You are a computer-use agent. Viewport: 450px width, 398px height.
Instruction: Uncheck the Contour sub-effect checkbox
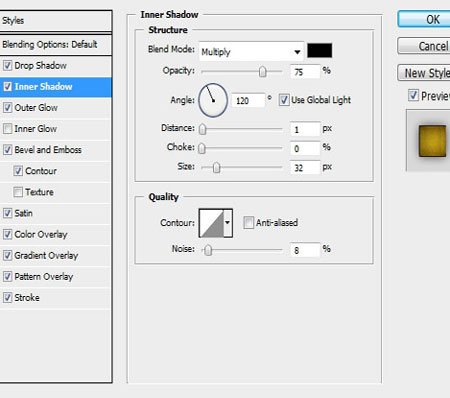(x=18, y=171)
